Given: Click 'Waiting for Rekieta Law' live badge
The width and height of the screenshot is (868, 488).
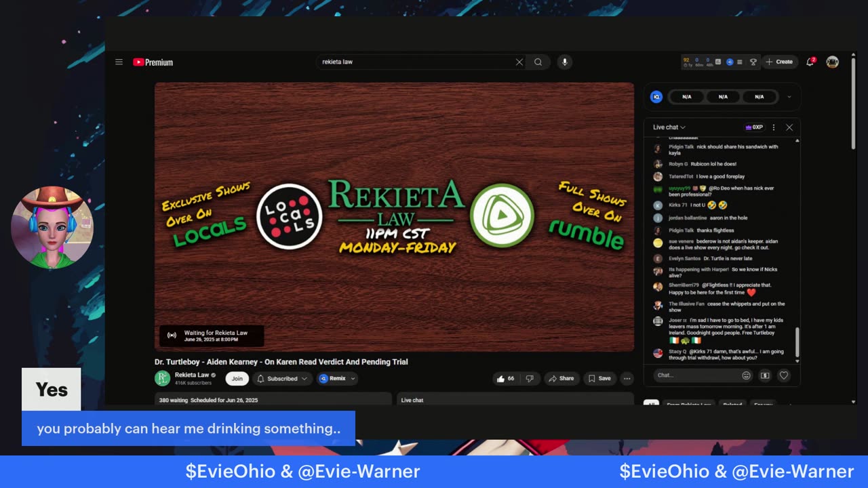Looking at the screenshot, I should [x=212, y=335].
